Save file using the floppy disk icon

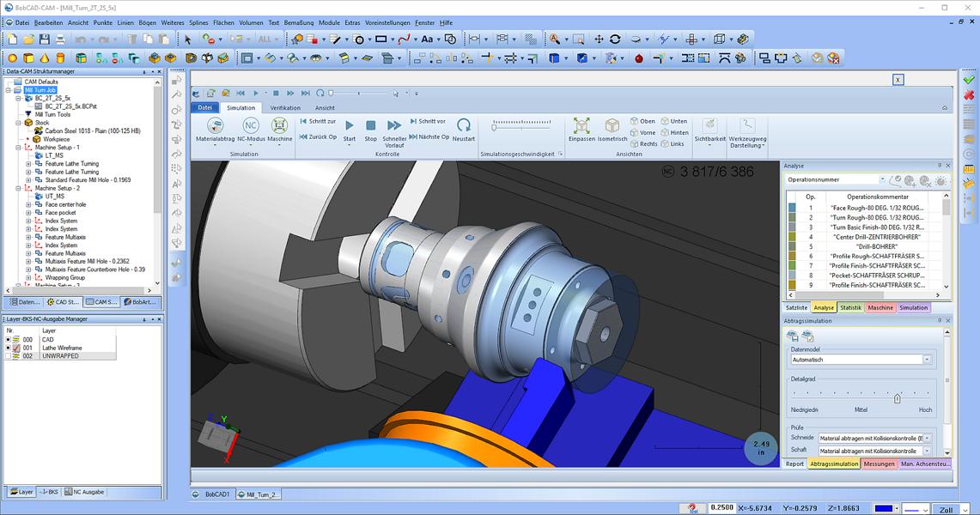[x=45, y=39]
